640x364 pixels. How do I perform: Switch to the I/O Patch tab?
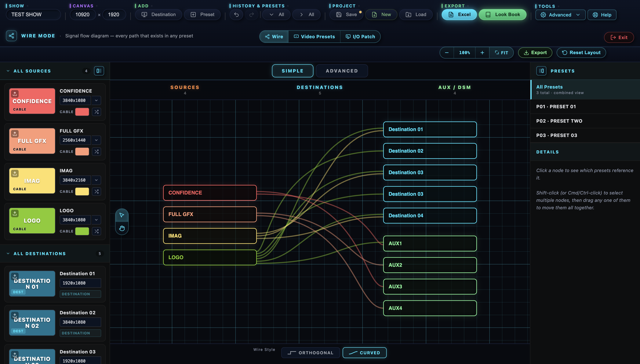click(x=360, y=37)
